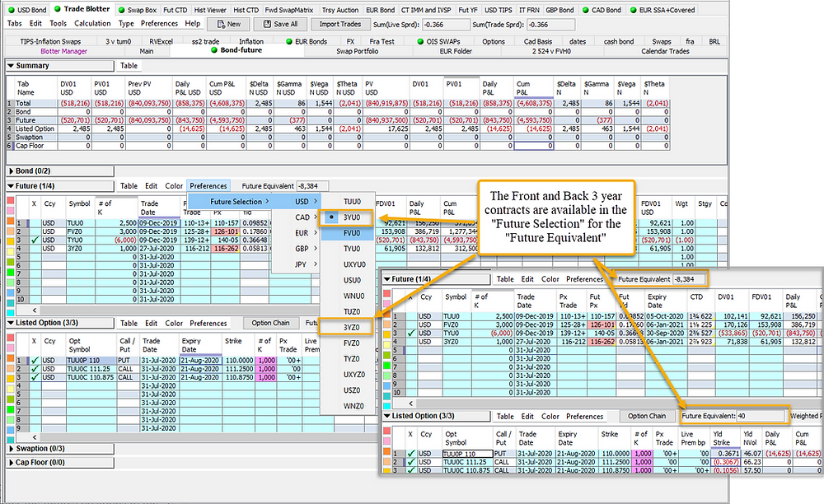Click the green dot beside OIS SWAPs tab
This screenshot has width=824, height=504.
[x=420, y=41]
